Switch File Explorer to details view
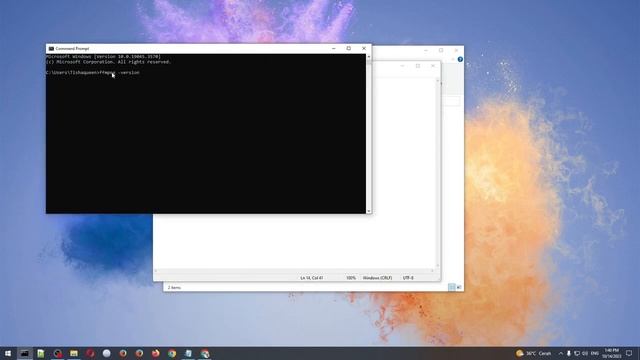 pos(452,287)
